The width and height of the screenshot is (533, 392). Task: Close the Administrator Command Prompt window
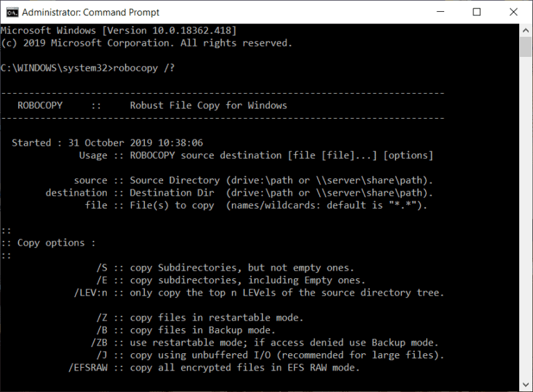point(513,12)
